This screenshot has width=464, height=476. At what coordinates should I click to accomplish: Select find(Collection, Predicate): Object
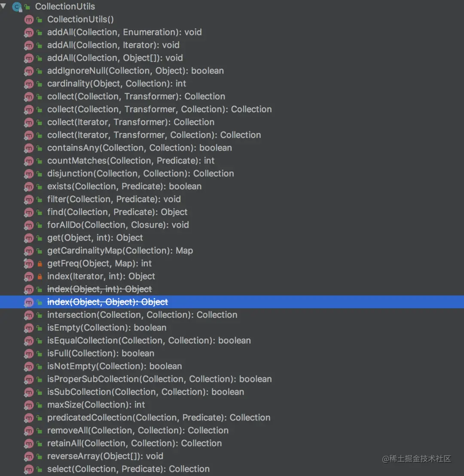click(117, 212)
